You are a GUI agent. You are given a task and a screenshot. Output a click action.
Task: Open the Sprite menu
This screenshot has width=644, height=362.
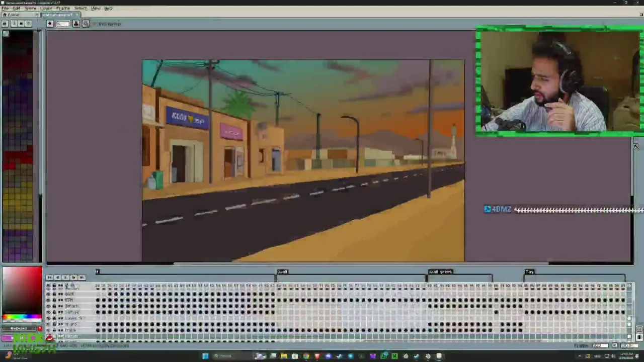click(31, 9)
